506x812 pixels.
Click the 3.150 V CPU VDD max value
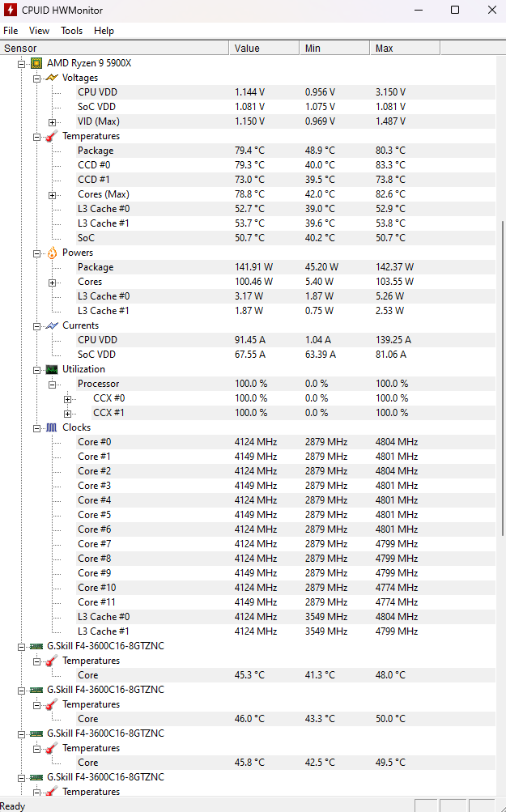[390, 92]
